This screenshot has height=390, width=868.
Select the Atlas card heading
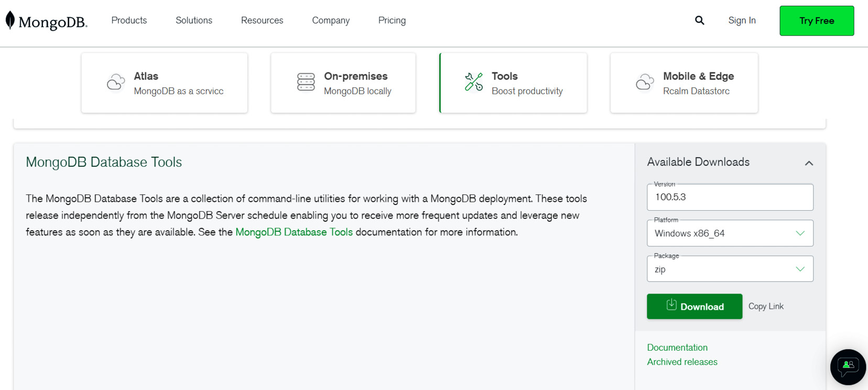click(x=146, y=76)
